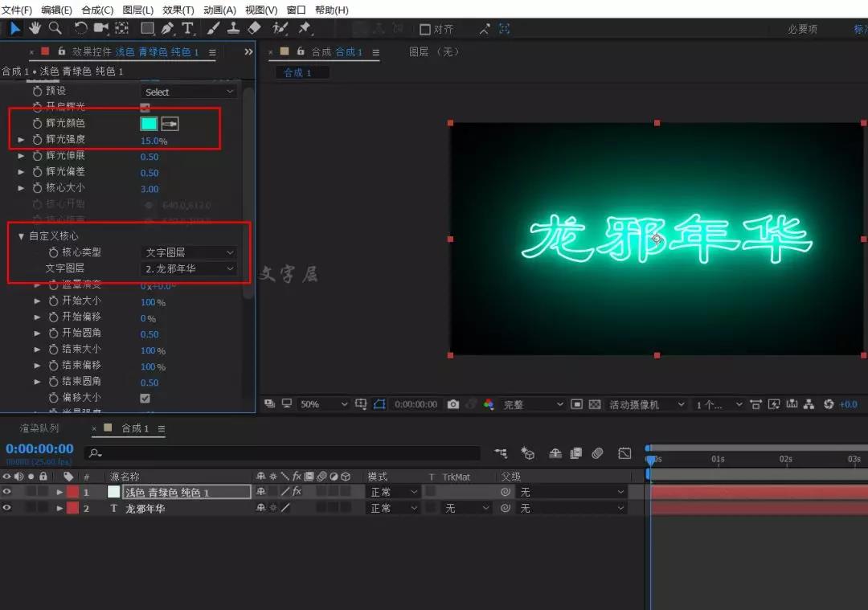Toggle the fx switch on layer 1
868x610 pixels.
point(297,492)
